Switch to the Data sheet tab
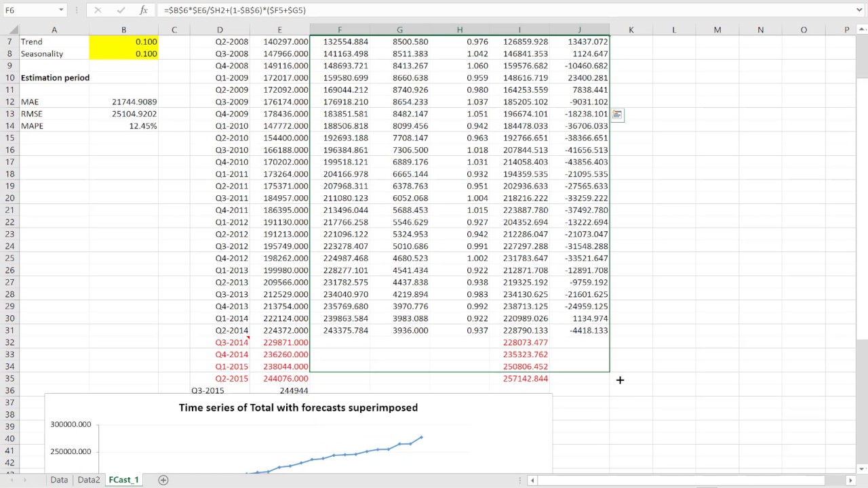868x488 pixels. (59, 480)
